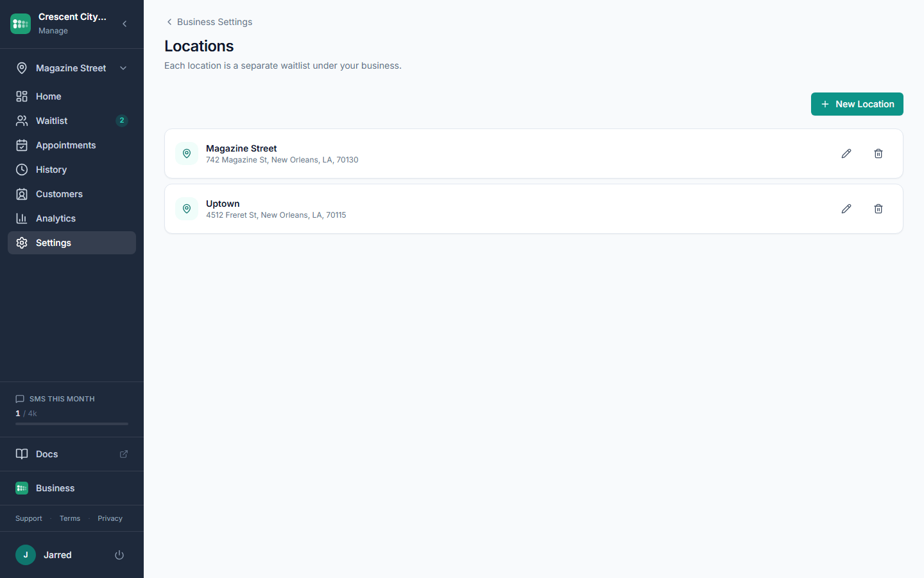The width and height of the screenshot is (924, 578).
Task: Delete the Magazine Street location trash icon
Action: point(878,153)
